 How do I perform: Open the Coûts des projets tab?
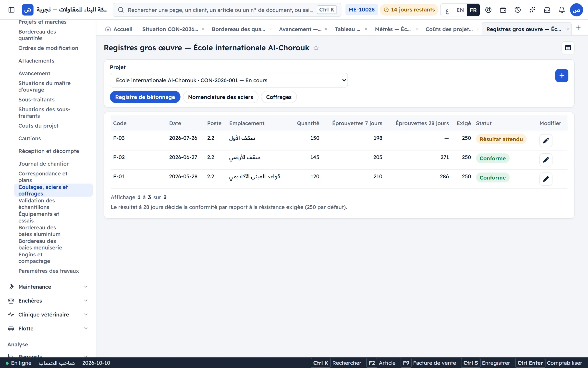tap(449, 29)
